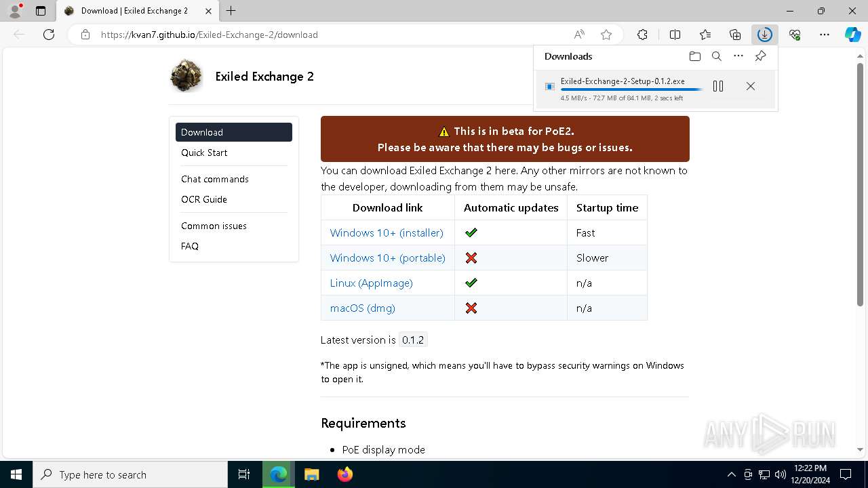This screenshot has width=868, height=488.
Task: Click the download progress bar
Action: point(631,89)
